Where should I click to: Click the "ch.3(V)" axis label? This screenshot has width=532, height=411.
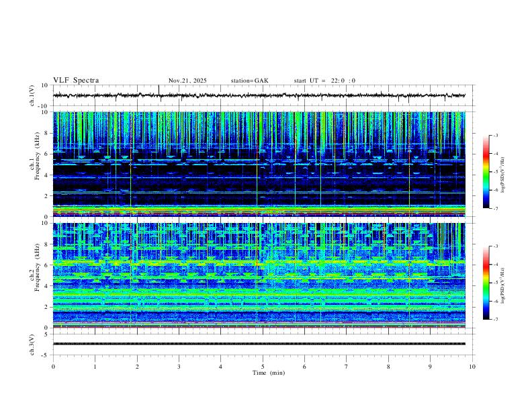click(x=32, y=345)
